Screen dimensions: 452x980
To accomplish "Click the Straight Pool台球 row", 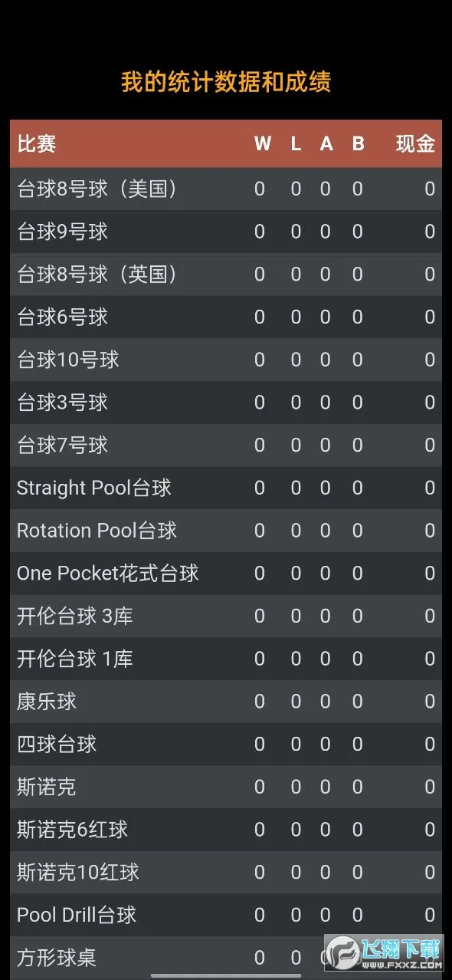I will [92, 488].
